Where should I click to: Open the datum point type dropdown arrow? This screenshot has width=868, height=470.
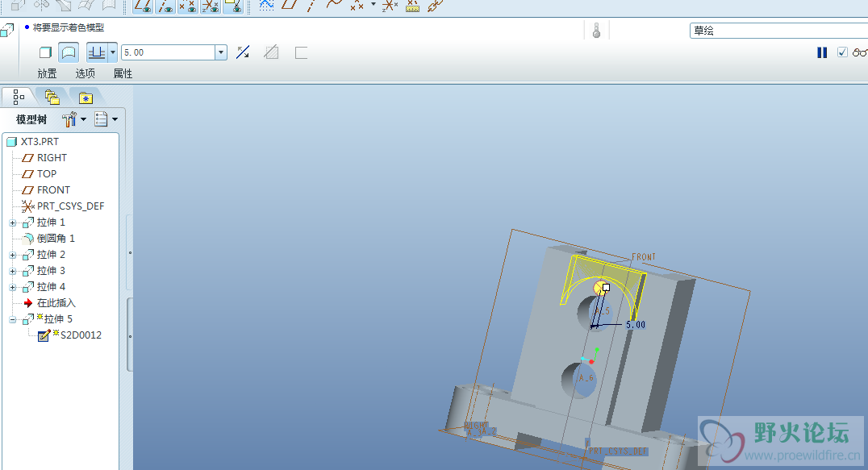[x=373, y=4]
